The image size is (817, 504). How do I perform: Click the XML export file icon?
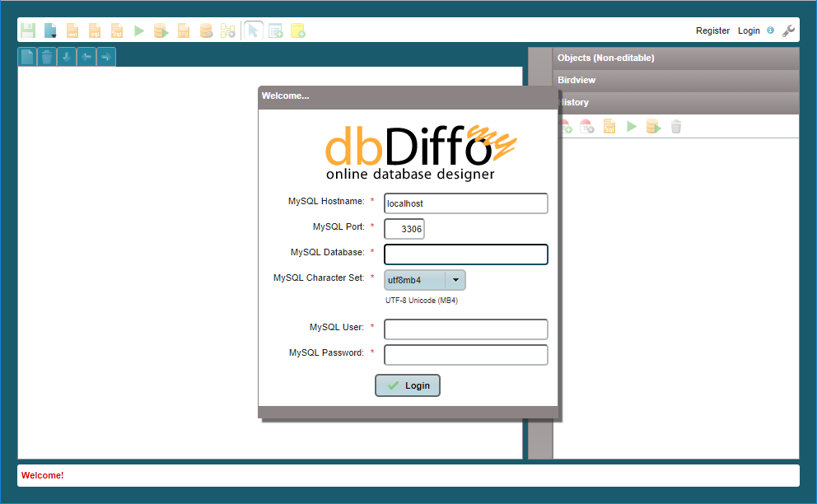tap(72, 30)
